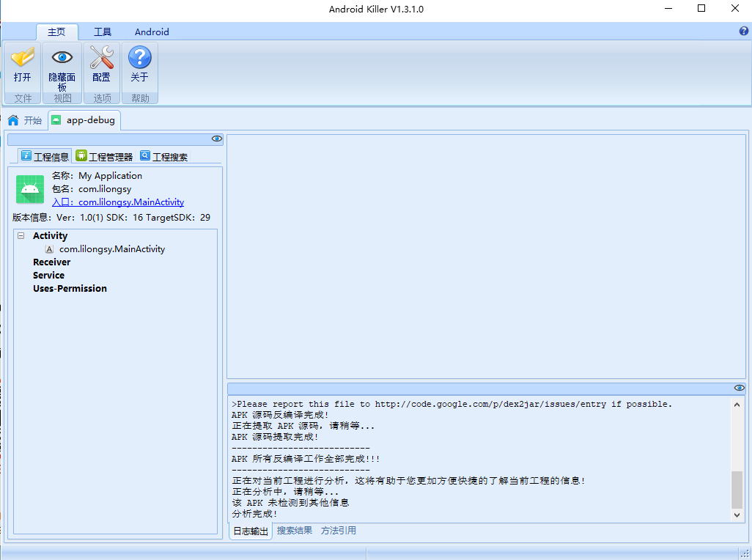Open settings via the 配置 wrench icon
Viewport: 752px width, 560px height.
point(101,56)
